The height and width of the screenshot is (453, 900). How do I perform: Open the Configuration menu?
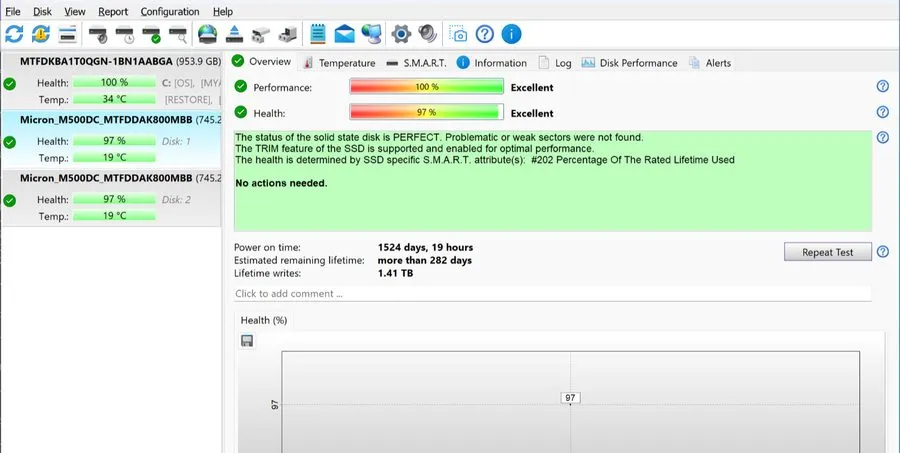[x=170, y=11]
